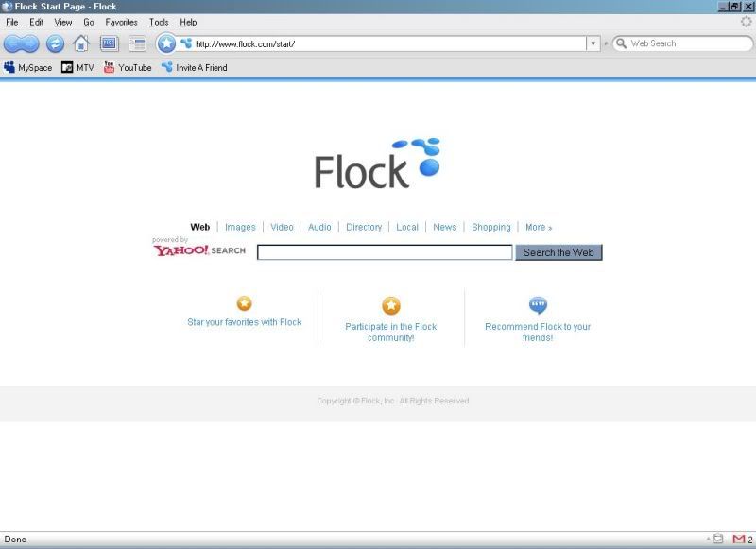This screenshot has height=549, width=756.
Task: Open the MySpace bookmark
Action: (28, 67)
